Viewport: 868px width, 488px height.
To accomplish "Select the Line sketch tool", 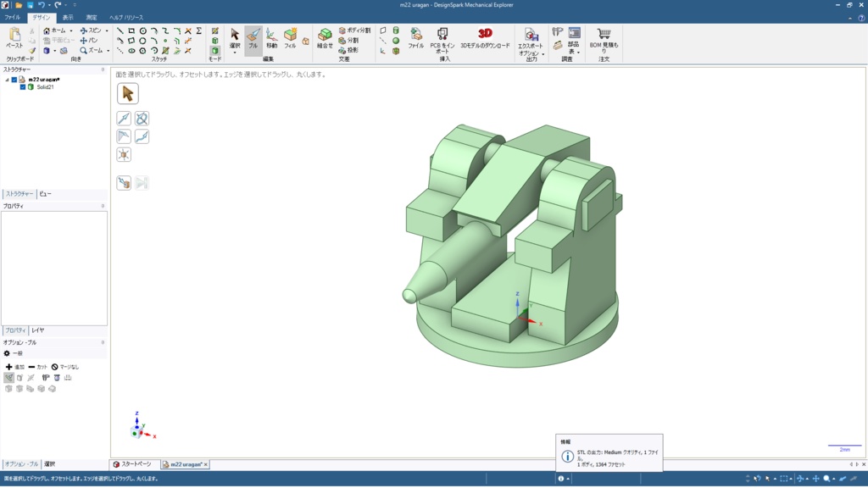I will click(x=120, y=31).
